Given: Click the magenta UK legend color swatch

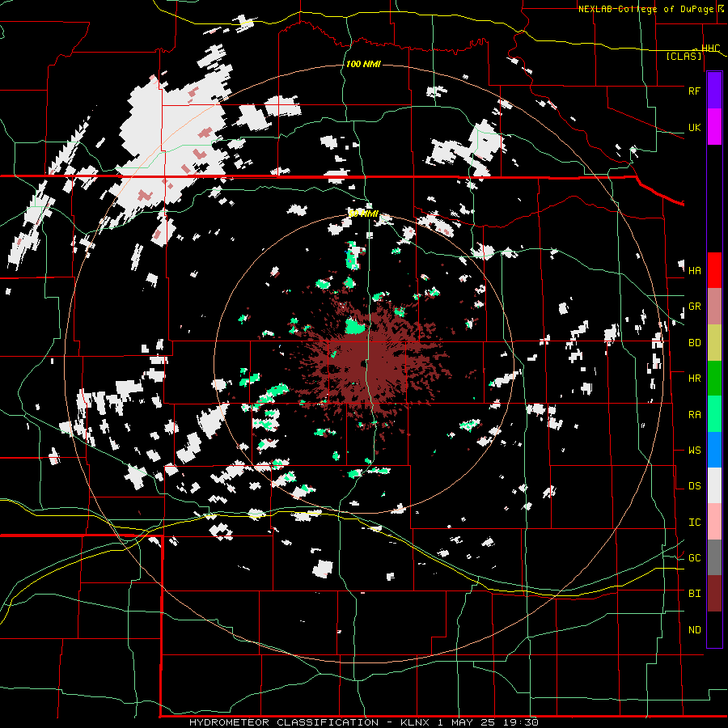Looking at the screenshot, I should tap(714, 127).
